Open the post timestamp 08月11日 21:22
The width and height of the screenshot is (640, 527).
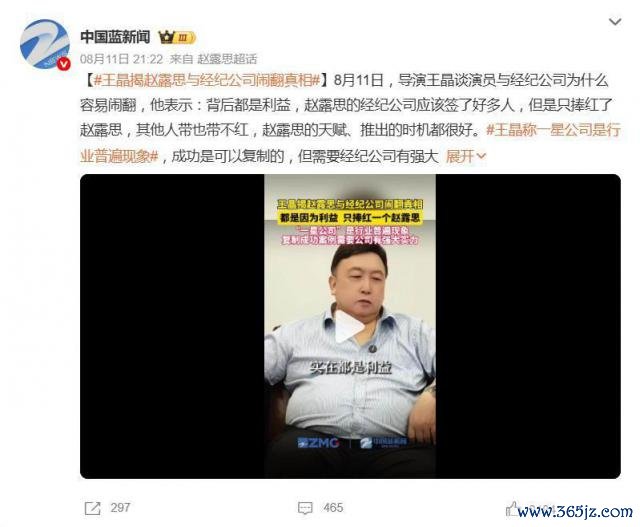pyautogui.click(x=121, y=60)
